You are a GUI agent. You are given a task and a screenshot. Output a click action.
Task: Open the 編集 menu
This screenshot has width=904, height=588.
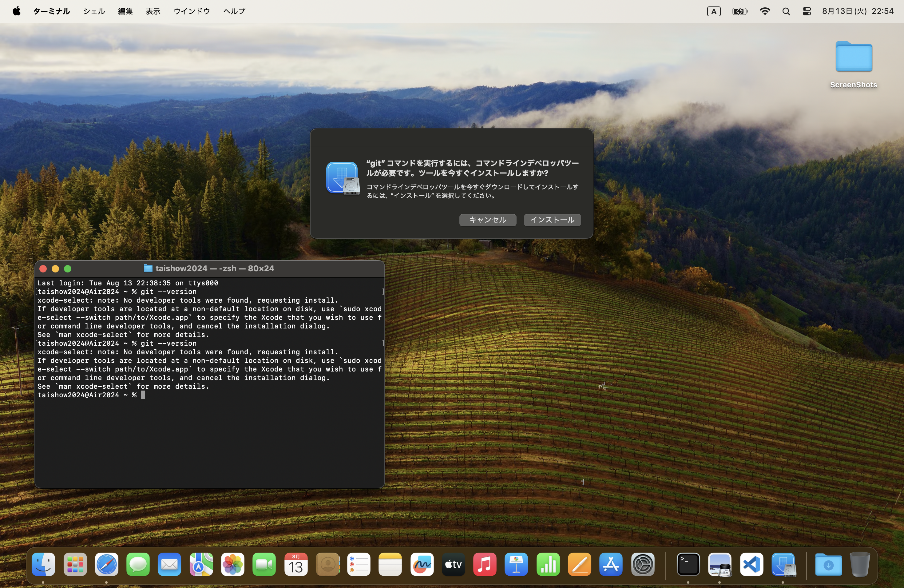[125, 11]
